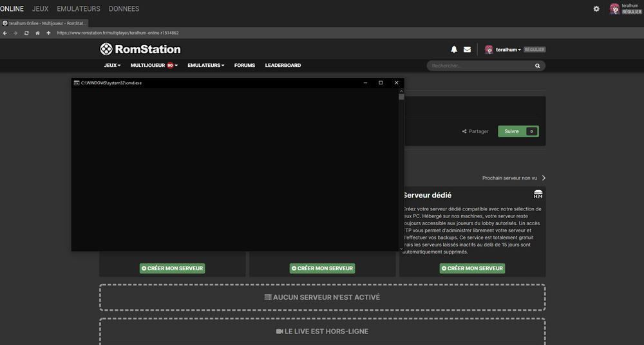This screenshot has width=644, height=345.
Task: Click the search magnifier icon
Action: click(x=538, y=66)
